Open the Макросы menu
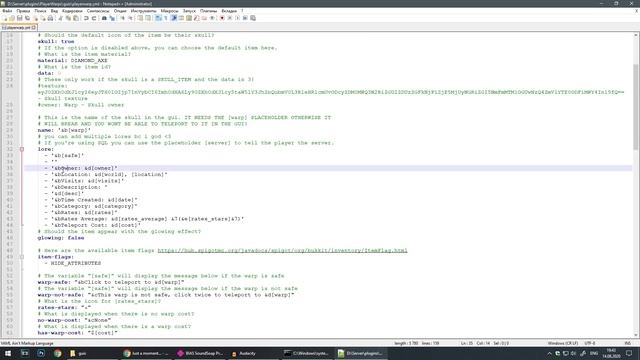 [169, 11]
